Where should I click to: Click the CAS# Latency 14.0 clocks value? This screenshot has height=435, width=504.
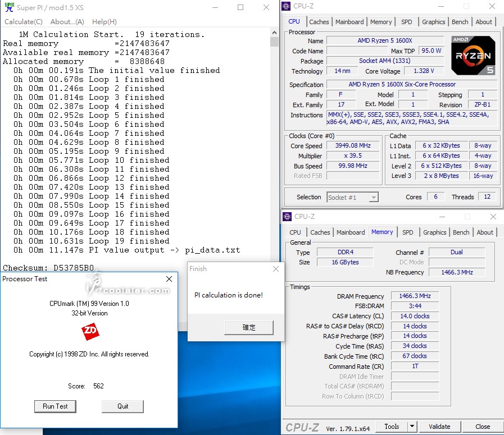click(415, 316)
